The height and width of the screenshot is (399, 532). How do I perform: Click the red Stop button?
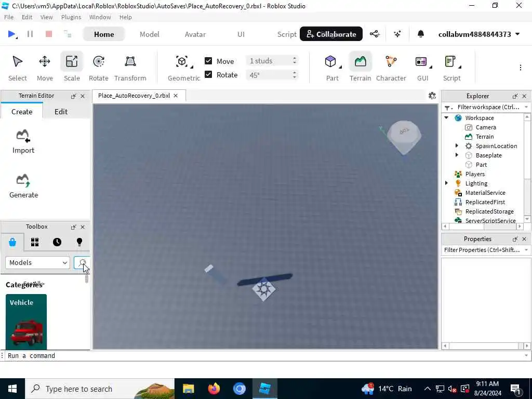tap(49, 34)
